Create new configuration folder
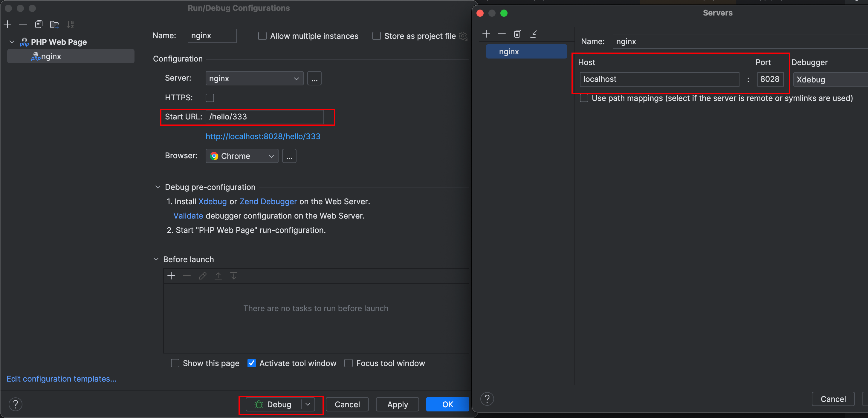Image resolution: width=868 pixels, height=418 pixels. tap(54, 24)
